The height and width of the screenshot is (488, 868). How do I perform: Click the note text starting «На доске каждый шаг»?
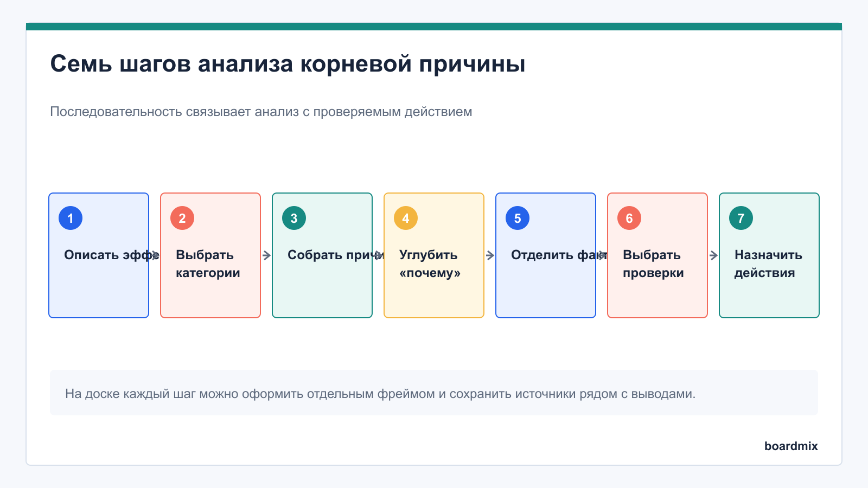pos(380,394)
